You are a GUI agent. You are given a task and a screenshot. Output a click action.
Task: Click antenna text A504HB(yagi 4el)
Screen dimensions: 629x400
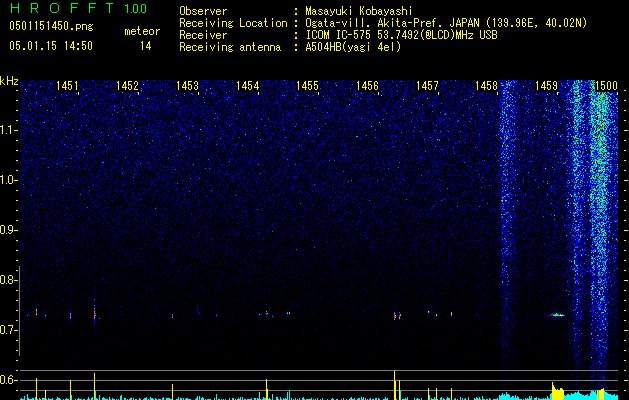(353, 47)
